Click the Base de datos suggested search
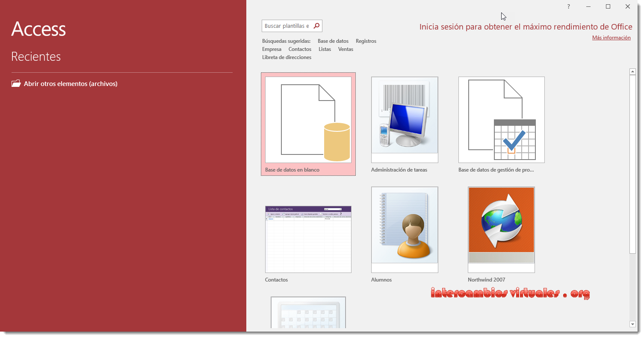Screen dimensions: 644x338 [333, 41]
